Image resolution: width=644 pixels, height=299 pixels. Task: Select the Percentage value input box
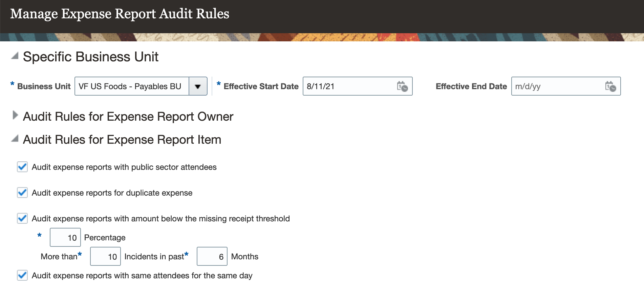[65, 237]
